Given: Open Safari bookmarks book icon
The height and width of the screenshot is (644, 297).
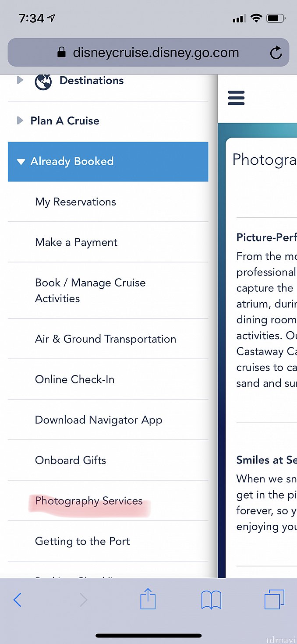Looking at the screenshot, I should [x=211, y=600].
